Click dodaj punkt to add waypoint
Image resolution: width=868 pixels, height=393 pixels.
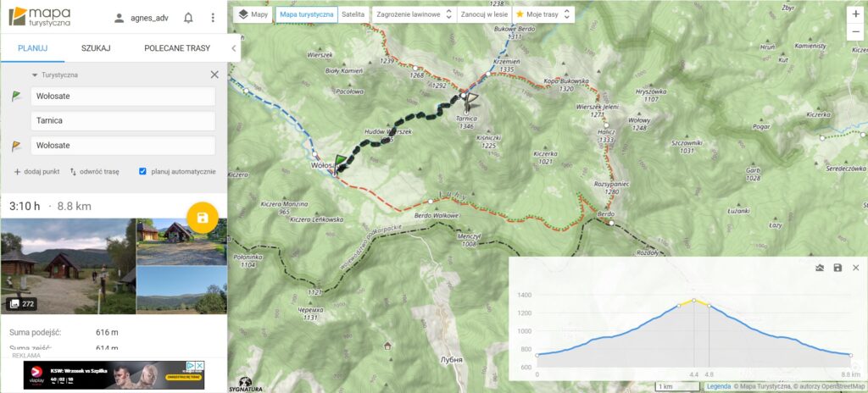click(36, 172)
